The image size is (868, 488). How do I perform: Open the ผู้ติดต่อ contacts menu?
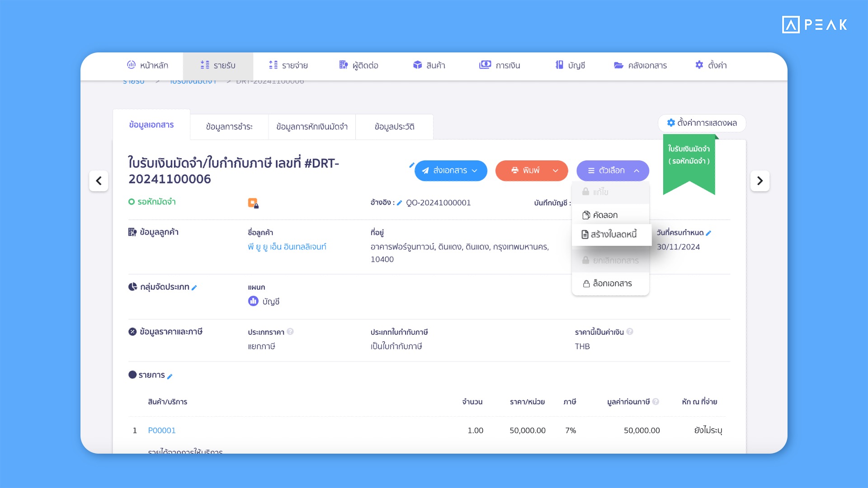[x=359, y=65]
